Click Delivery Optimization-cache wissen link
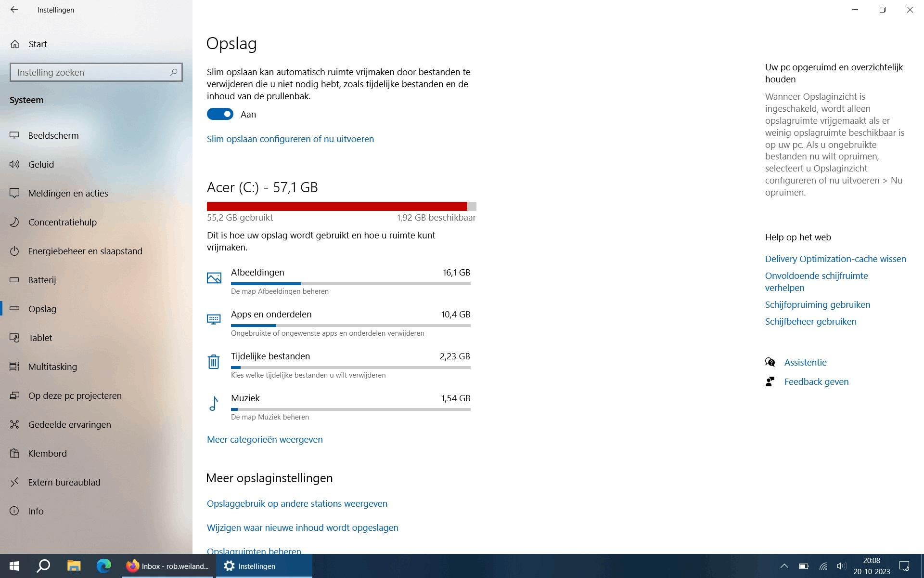The height and width of the screenshot is (578, 924). point(835,259)
